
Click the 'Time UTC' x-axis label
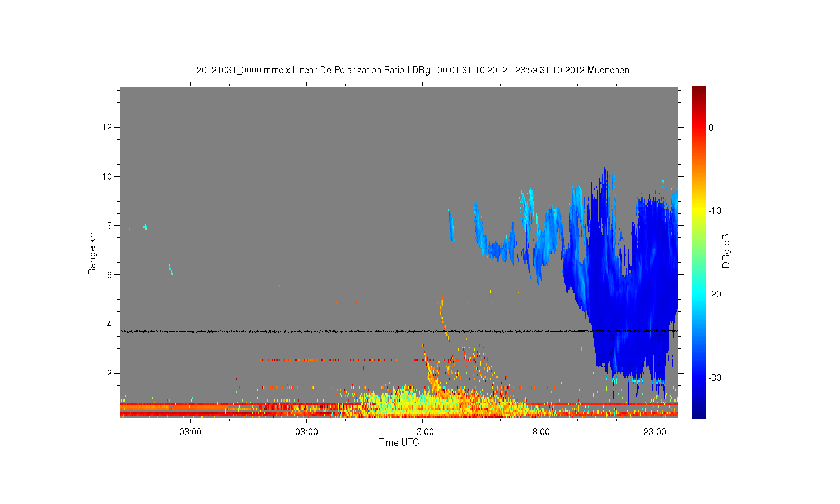[399, 442]
